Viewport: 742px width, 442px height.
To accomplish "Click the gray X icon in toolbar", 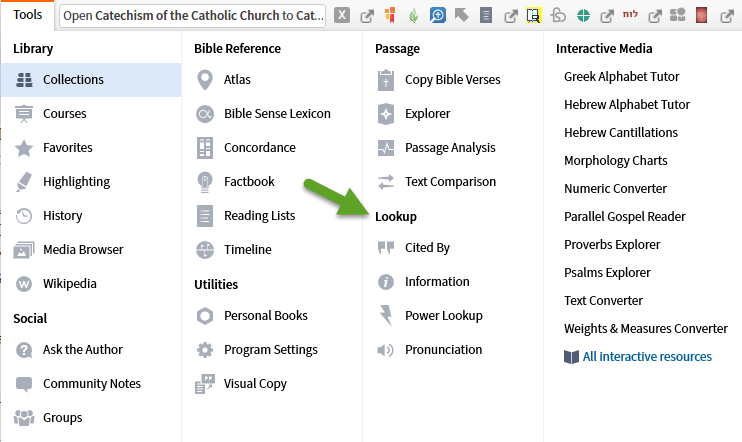I will click(x=342, y=16).
